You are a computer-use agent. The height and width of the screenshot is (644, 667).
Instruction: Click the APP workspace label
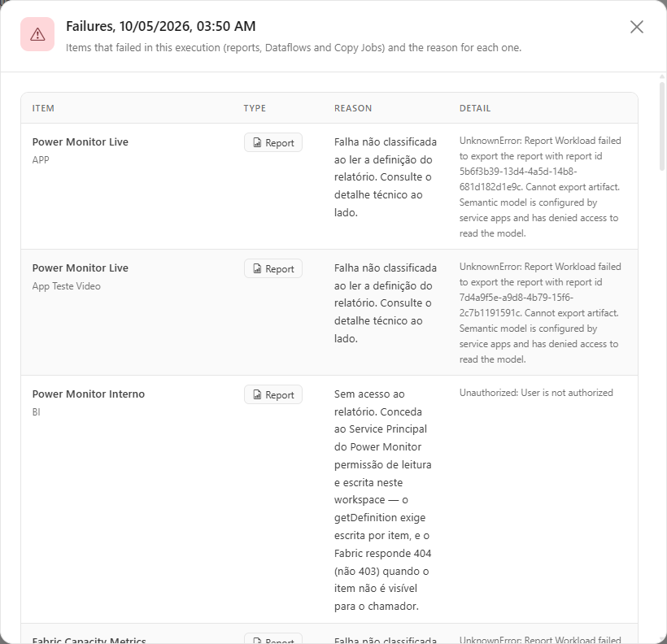point(41,160)
